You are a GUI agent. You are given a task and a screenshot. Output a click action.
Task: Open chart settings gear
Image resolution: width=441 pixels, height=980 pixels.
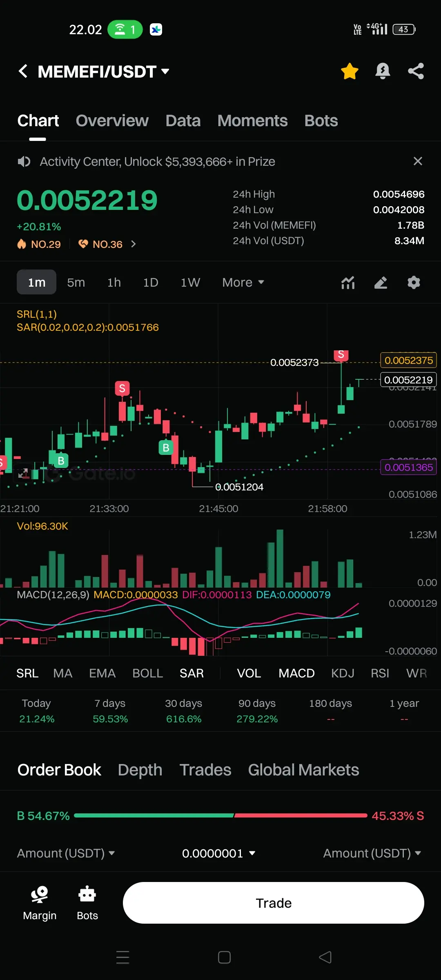(x=414, y=282)
